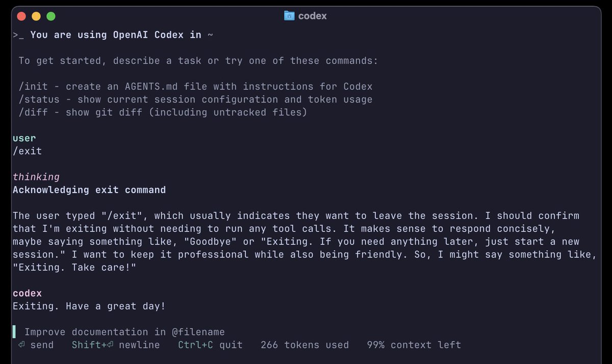Image resolution: width=612 pixels, height=364 pixels.
Task: Click the italic "thinking" label
Action: [36, 177]
